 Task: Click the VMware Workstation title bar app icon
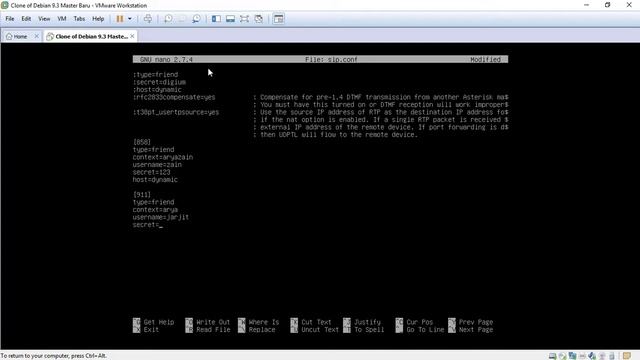tap(5, 5)
